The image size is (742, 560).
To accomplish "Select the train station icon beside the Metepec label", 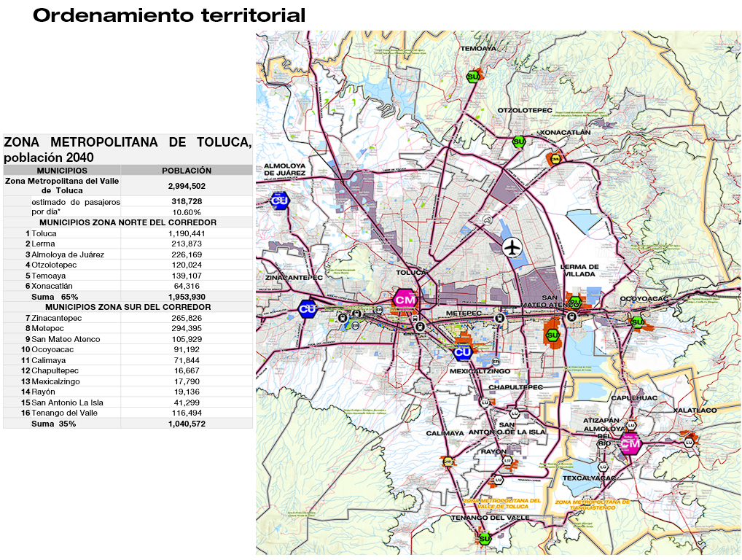I will point(499,318).
